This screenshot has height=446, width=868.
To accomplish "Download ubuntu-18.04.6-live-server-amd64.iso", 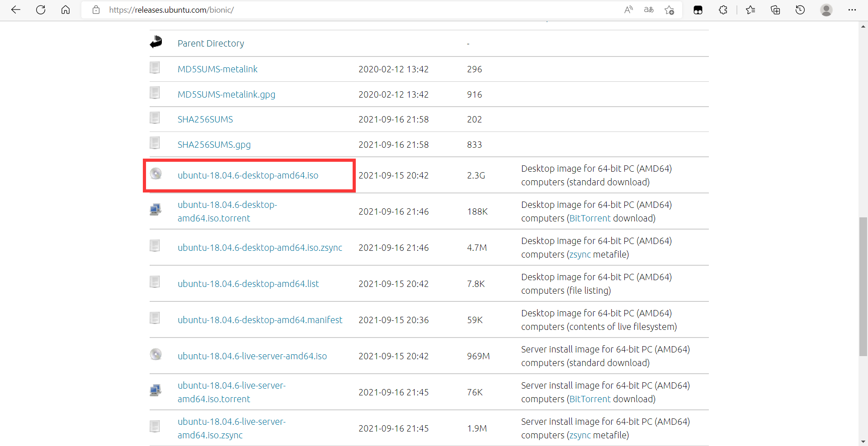I will (x=252, y=356).
